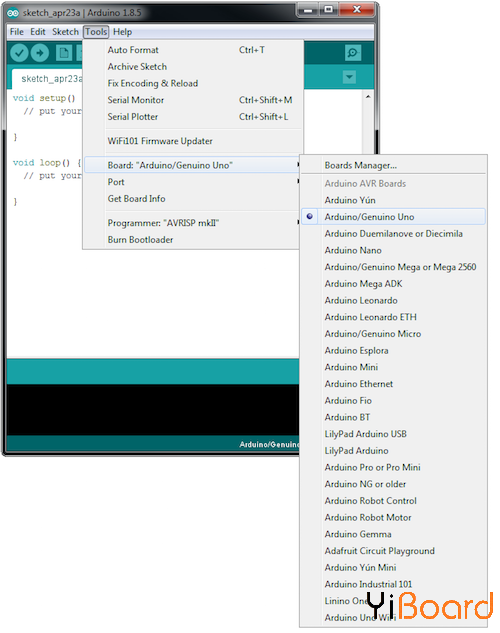Select Arduino Mega ADK board

point(393,284)
